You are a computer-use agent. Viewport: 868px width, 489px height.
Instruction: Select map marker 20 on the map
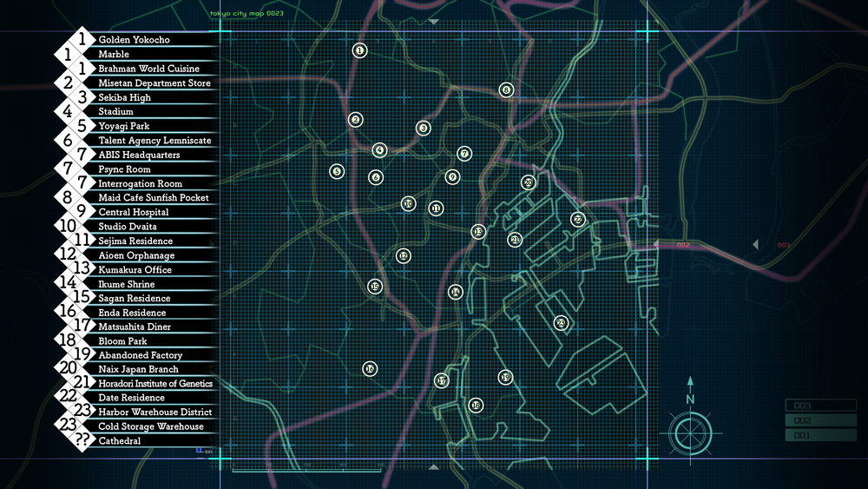(528, 182)
